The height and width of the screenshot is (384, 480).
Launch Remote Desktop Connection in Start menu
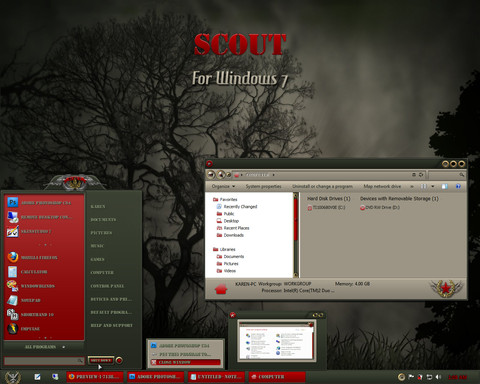[44, 217]
